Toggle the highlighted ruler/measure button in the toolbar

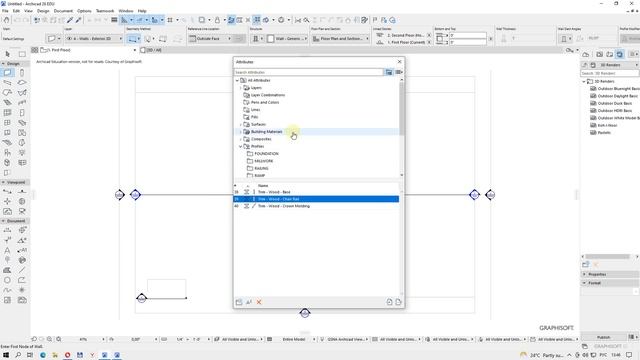(124, 20)
